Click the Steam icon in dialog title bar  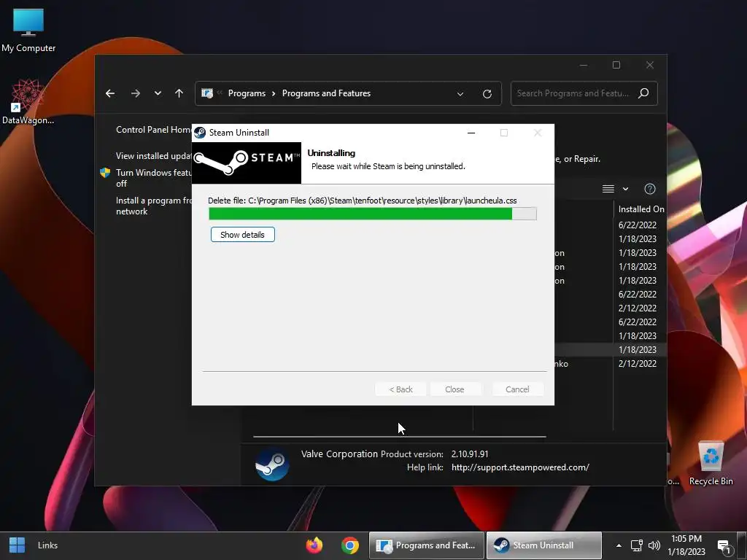coord(200,133)
